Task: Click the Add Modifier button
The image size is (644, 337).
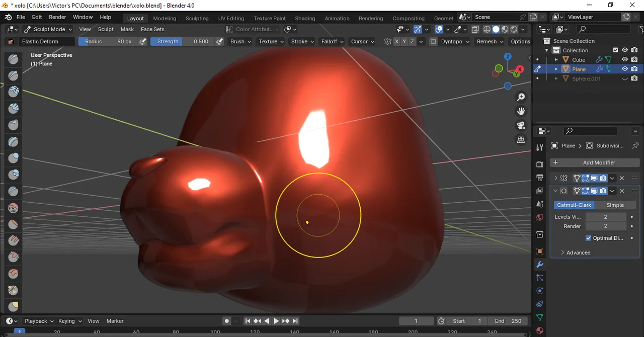Action: point(595,162)
